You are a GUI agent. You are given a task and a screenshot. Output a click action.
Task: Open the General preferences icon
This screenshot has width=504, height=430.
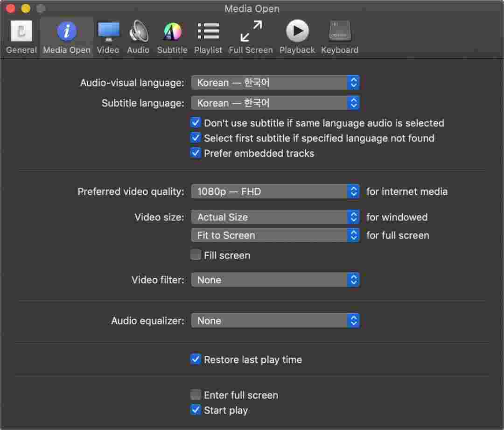click(21, 32)
